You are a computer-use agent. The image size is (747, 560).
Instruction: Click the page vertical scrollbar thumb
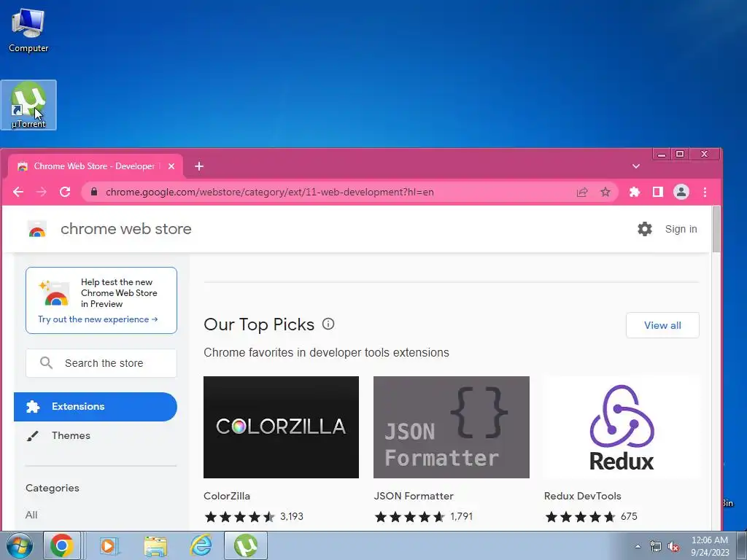click(x=716, y=230)
